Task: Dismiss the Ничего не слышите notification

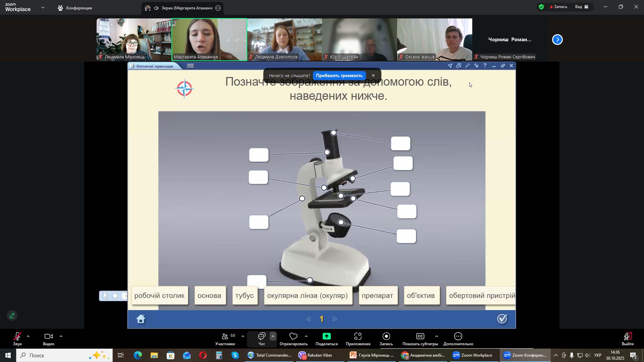Action: click(373, 75)
